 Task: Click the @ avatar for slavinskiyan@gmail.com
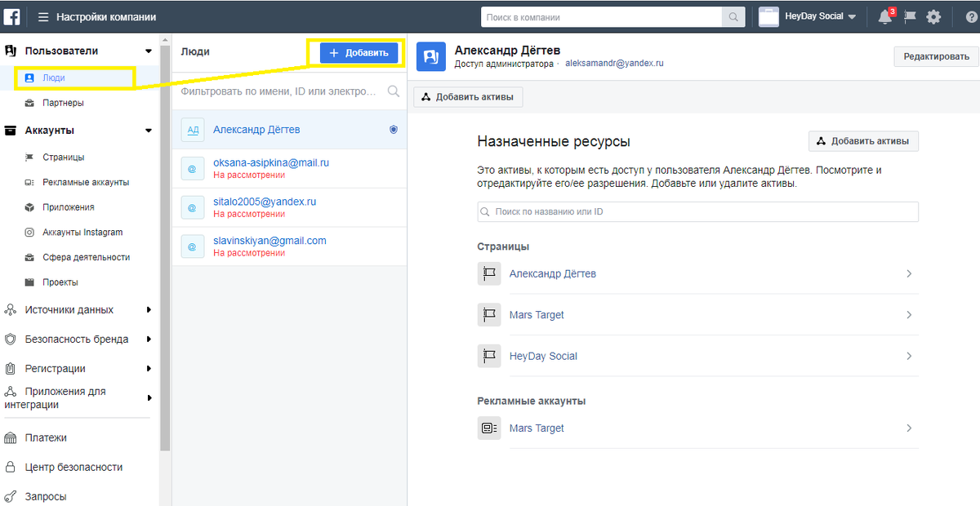point(193,246)
